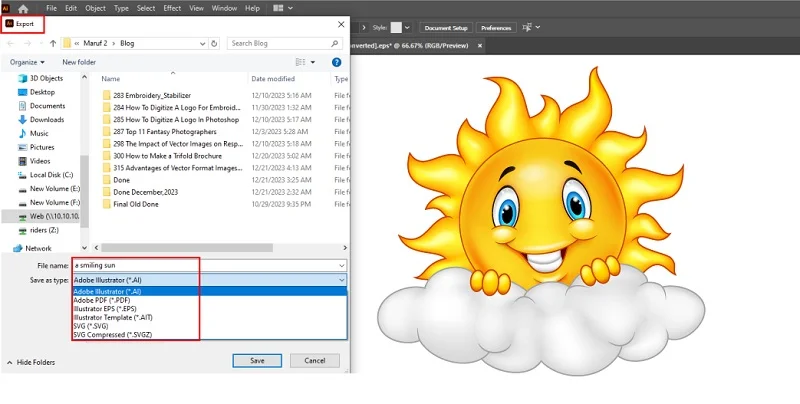
Task: Sort files by Date modified column
Action: pos(273,79)
